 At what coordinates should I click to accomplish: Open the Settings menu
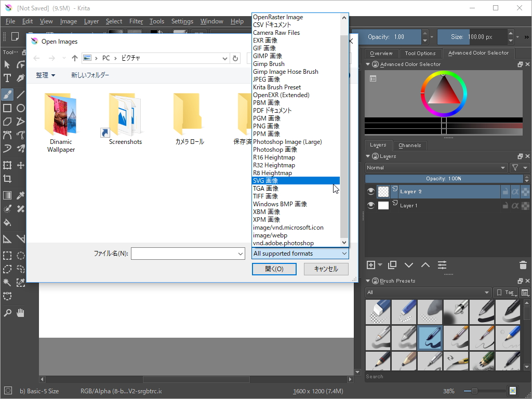click(182, 21)
